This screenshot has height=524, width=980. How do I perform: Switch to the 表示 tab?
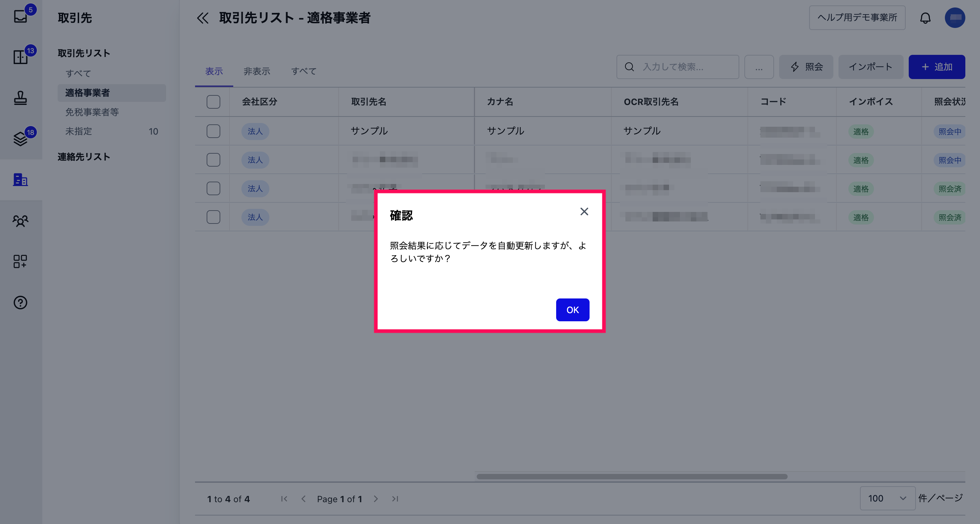214,71
